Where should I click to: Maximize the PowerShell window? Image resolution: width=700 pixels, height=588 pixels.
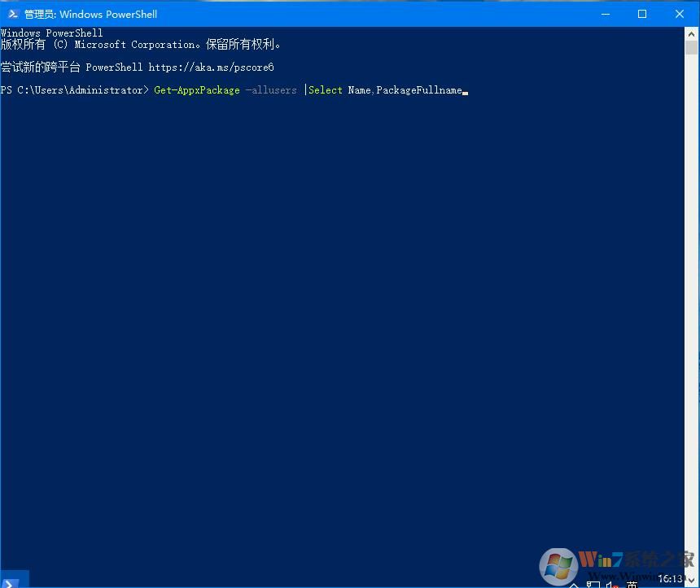point(642,15)
